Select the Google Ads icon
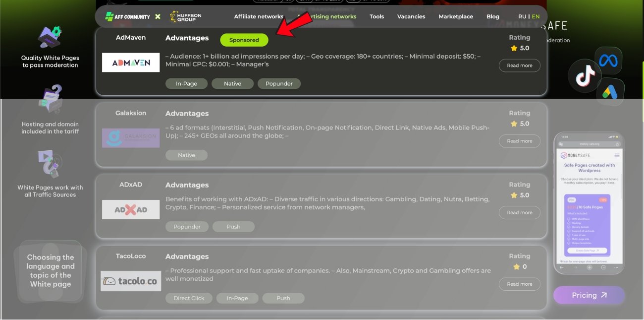The width and height of the screenshot is (644, 320). click(611, 92)
